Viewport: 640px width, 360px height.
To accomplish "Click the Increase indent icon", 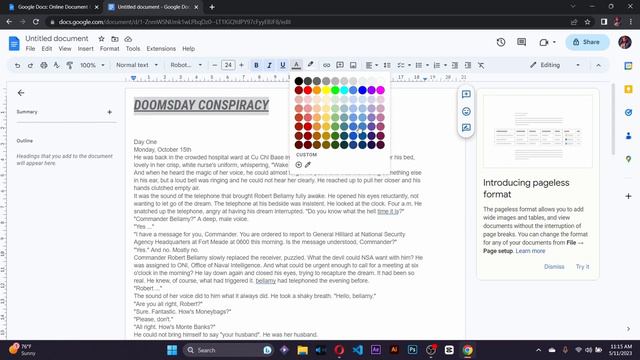I will 468,65.
